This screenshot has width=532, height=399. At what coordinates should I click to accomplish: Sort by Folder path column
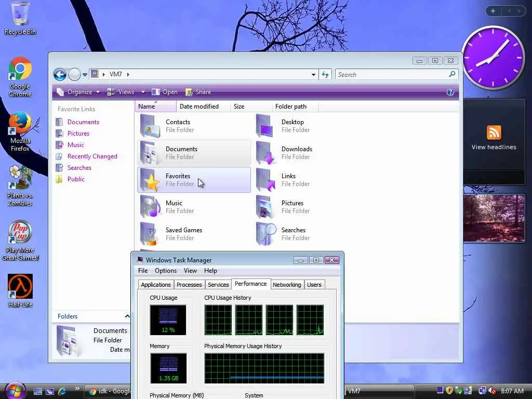coord(295,106)
